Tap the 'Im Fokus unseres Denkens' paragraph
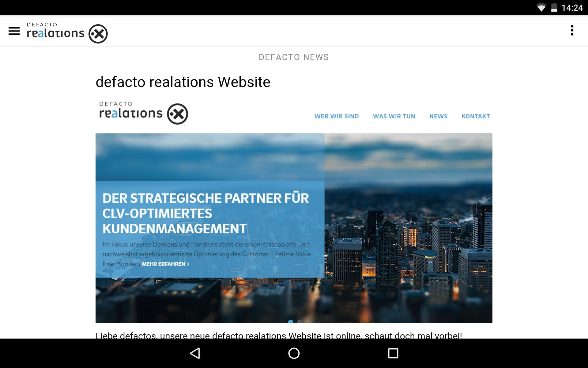 click(x=206, y=254)
